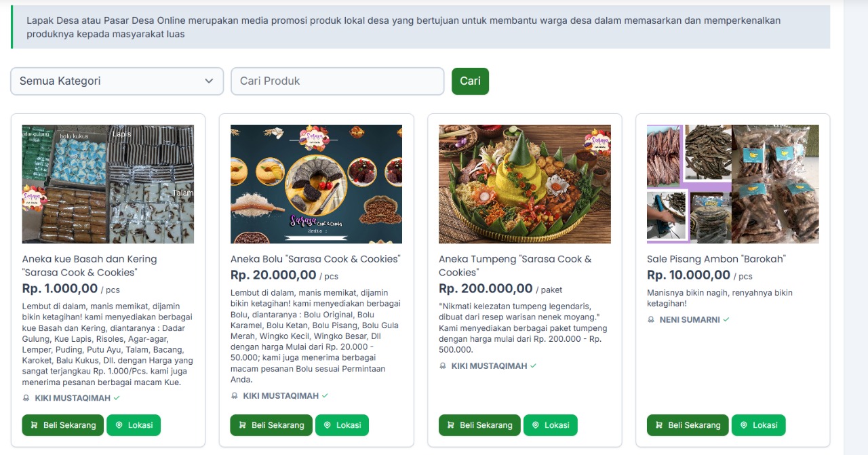868x455 pixels.
Task: Open Aneka Bolu "Sarasa Cook & Cookies" title
Action: click(x=315, y=259)
